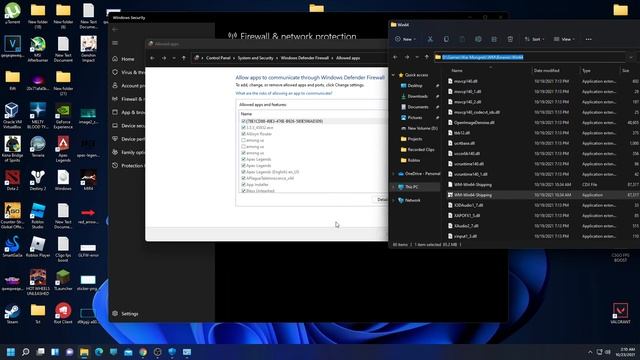640x360 pixels.
Task: Go up one level in Allowed apps window
Action: point(184,58)
